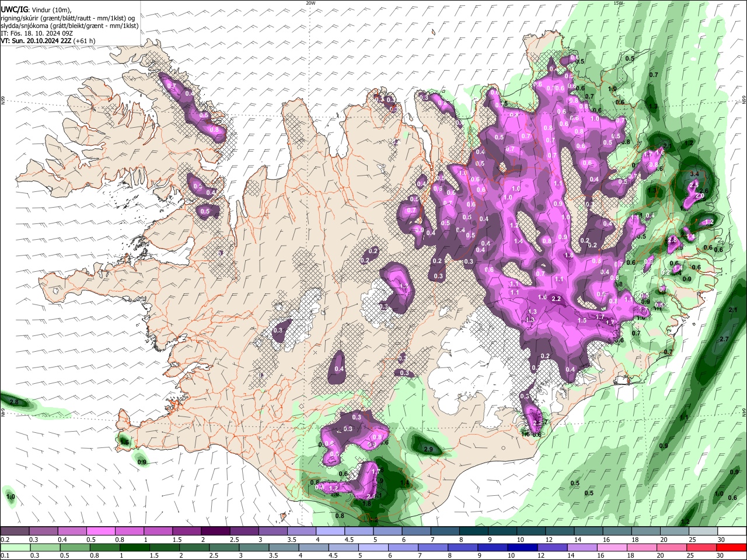Viewport: 747px width, 560px height.
Task: Pick the darkest purple 2 snow scale swatch
Action: 215,531
